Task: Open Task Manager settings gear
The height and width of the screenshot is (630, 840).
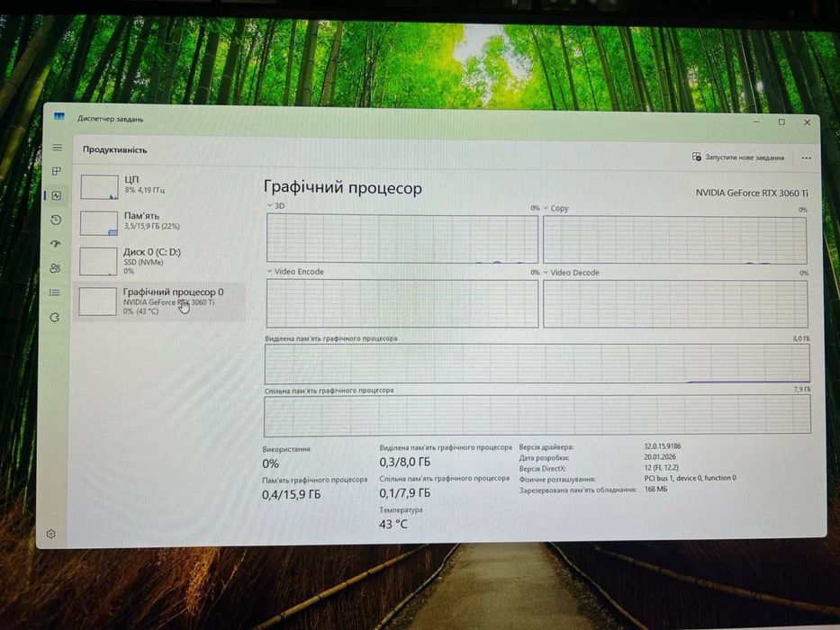Action: tap(51, 534)
